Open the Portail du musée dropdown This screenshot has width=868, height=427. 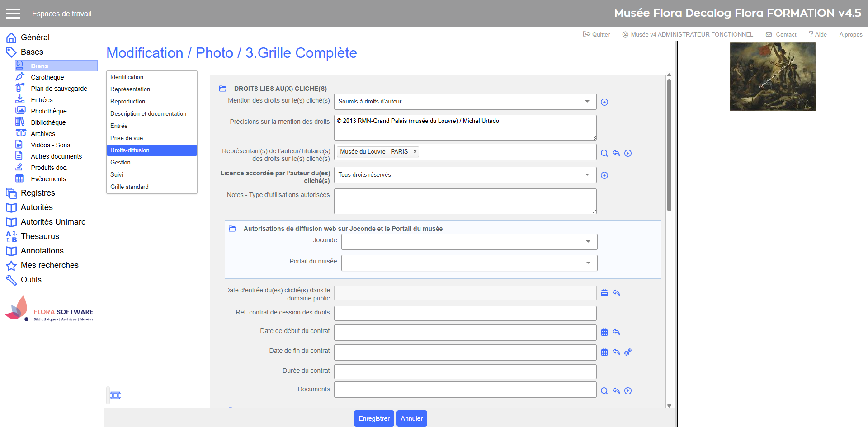pos(469,263)
